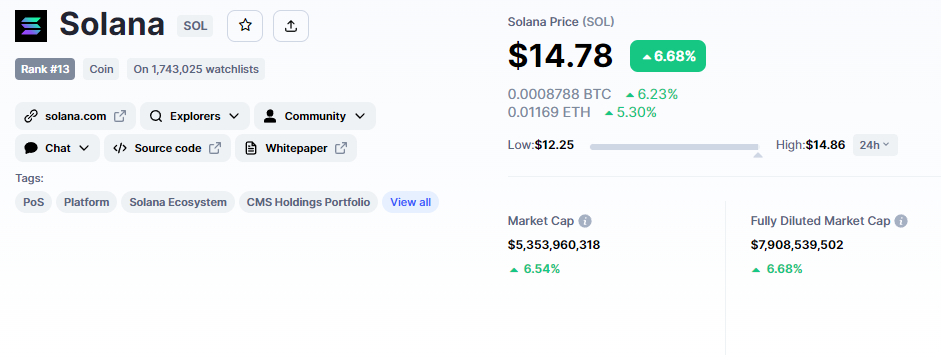The width and height of the screenshot is (941, 360).
Task: Click the low-high price range bar
Action: (674, 147)
